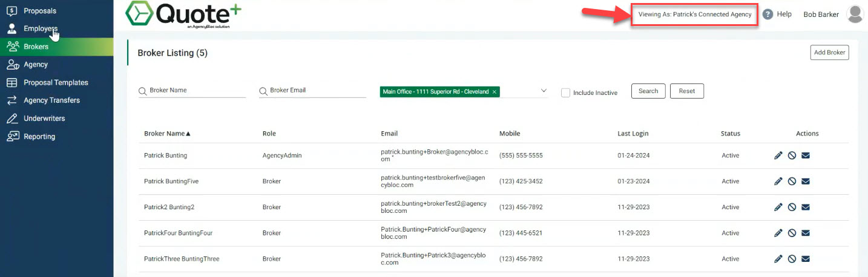868x277 pixels.
Task: Click last login date 01-23-2024
Action: click(x=634, y=181)
